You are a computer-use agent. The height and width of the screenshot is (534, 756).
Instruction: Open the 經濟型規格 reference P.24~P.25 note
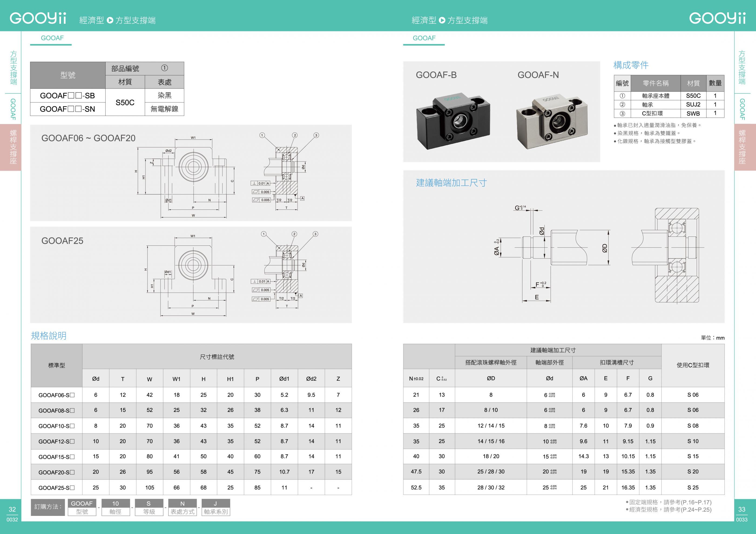(669, 510)
